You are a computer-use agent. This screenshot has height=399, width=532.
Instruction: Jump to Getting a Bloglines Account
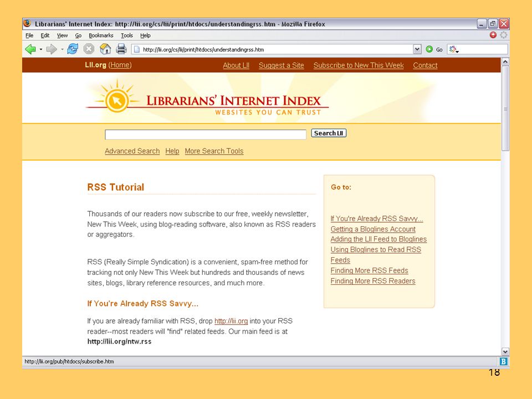(373, 229)
